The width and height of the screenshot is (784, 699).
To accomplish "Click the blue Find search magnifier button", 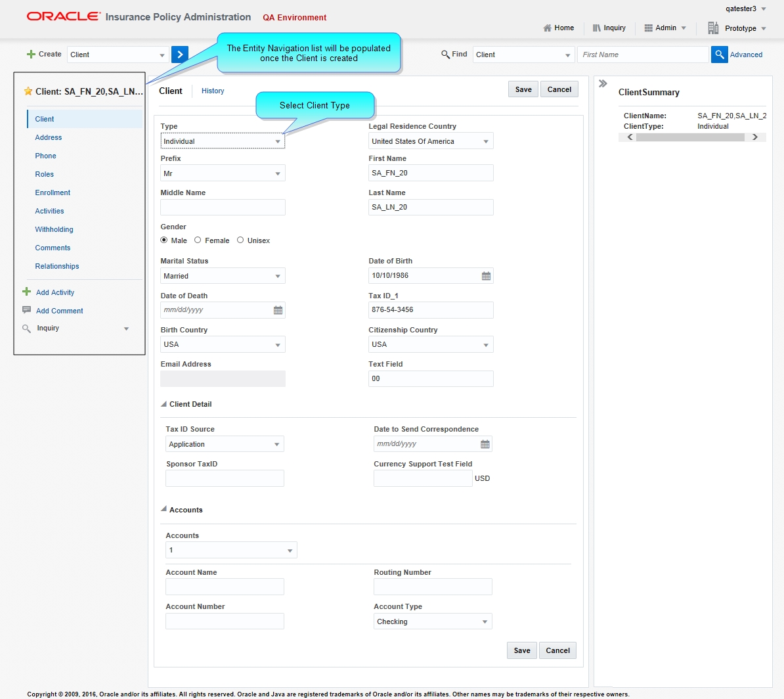I will point(719,54).
